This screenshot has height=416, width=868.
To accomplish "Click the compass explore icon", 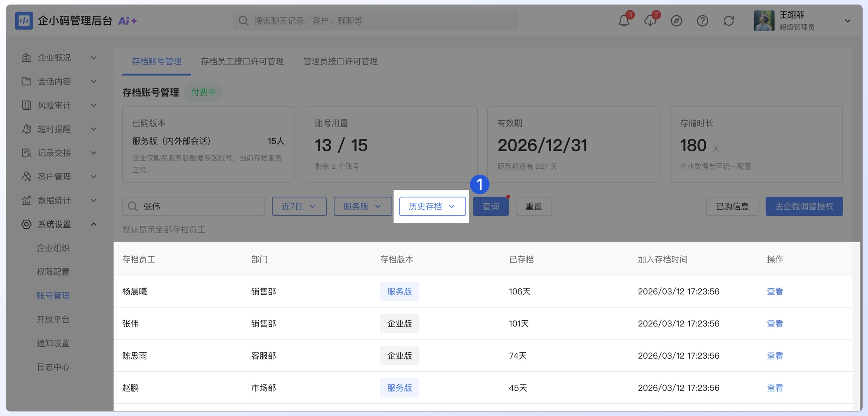I will tap(676, 21).
